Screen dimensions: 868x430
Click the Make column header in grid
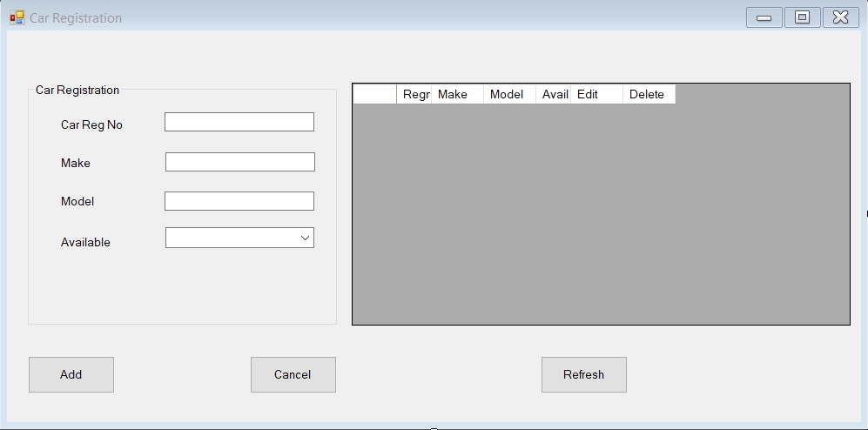(457, 94)
